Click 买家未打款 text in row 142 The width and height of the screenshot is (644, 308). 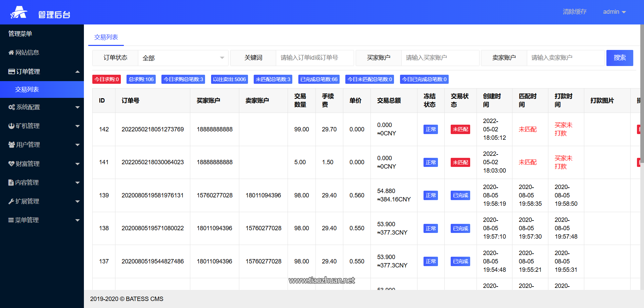point(563,129)
